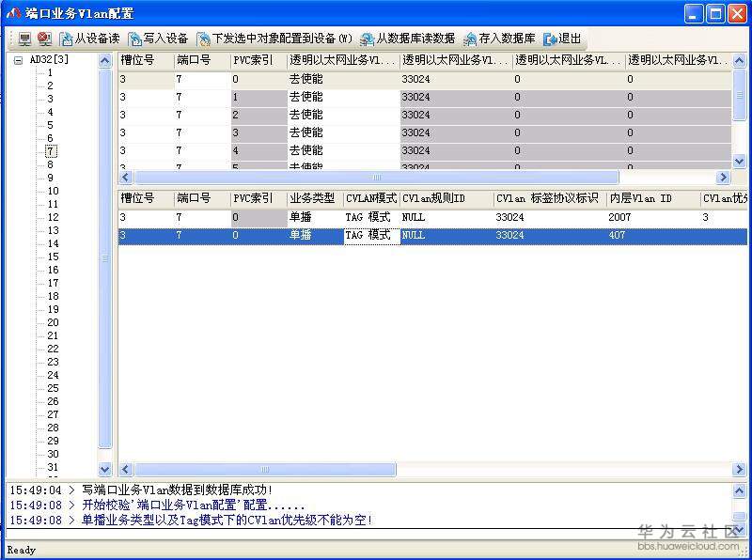Click lower table scroll left arrow
The image size is (752, 560).
point(126,470)
